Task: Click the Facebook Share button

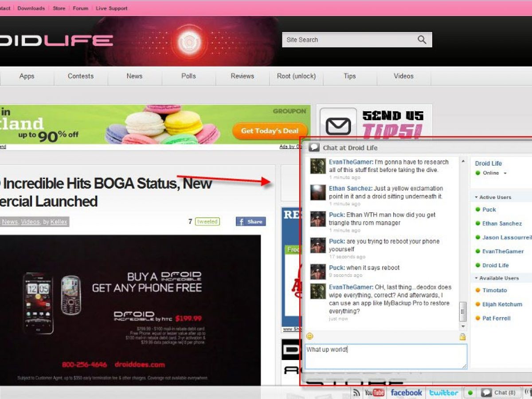Action: (250, 222)
